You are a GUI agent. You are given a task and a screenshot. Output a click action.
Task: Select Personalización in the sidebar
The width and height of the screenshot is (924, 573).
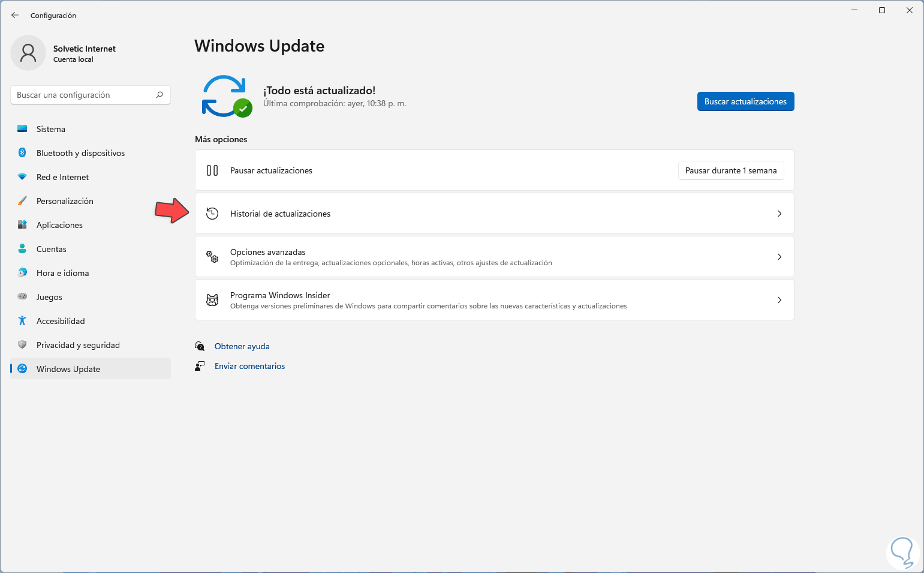pyautogui.click(x=91, y=201)
